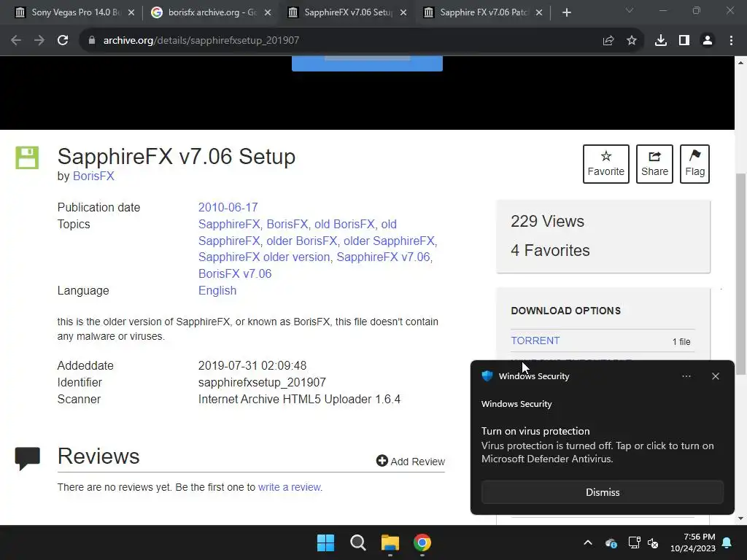Open Chrome three-dot menu
The height and width of the screenshot is (560, 747).
tap(731, 41)
